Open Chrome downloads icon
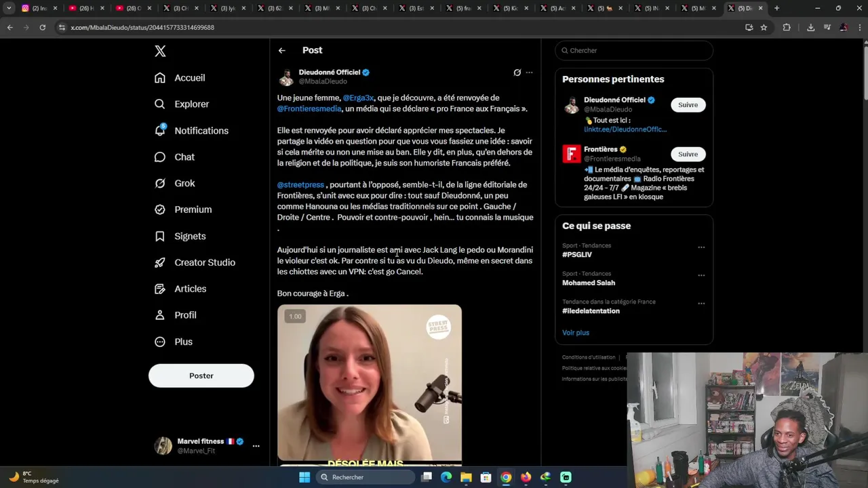The width and height of the screenshot is (868, 488). coord(810,27)
